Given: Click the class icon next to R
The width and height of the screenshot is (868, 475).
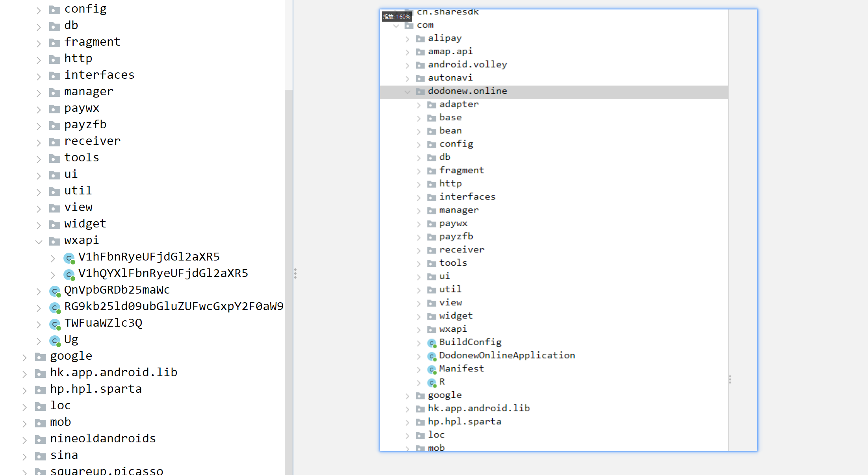Looking at the screenshot, I should (432, 383).
